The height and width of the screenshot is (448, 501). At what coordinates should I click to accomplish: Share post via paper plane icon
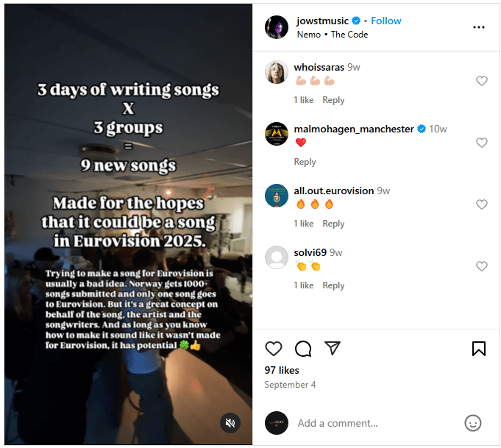(x=333, y=348)
